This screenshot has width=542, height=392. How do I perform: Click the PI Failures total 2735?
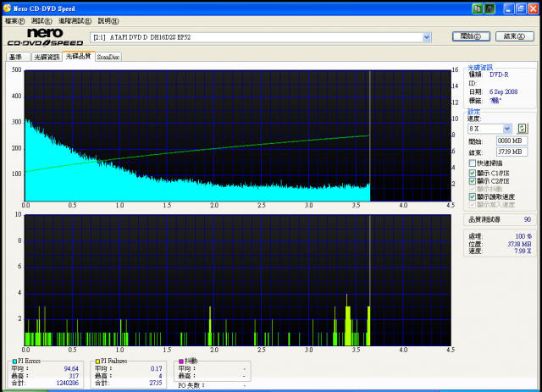(156, 383)
